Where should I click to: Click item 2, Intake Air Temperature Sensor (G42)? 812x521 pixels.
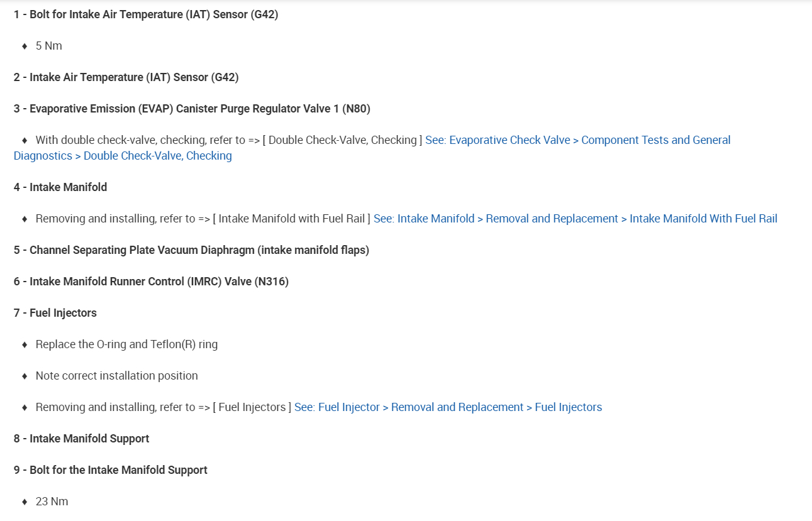[x=126, y=77]
